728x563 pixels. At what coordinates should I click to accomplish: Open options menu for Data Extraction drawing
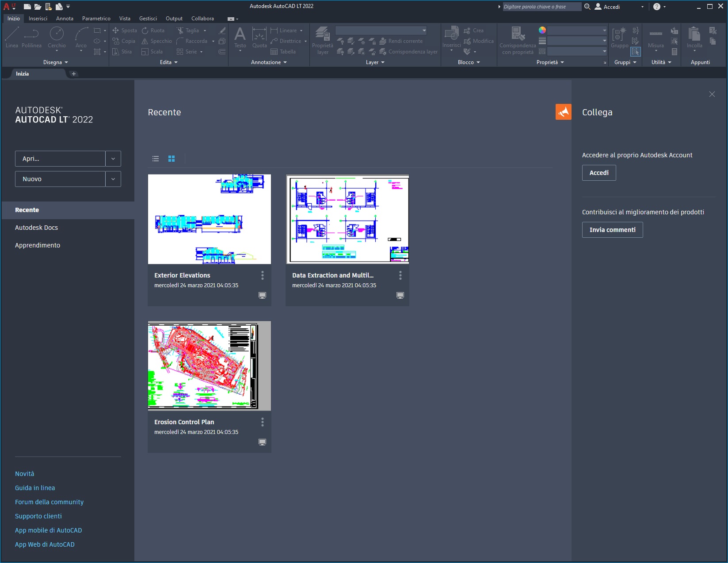[x=400, y=275]
